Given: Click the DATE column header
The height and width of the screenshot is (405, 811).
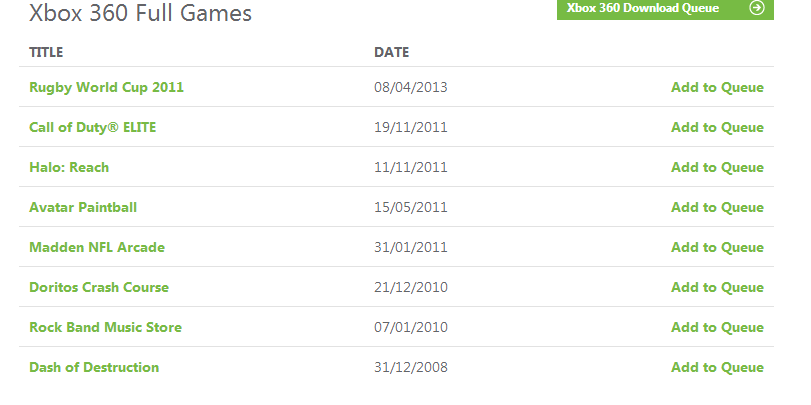Looking at the screenshot, I should (392, 52).
